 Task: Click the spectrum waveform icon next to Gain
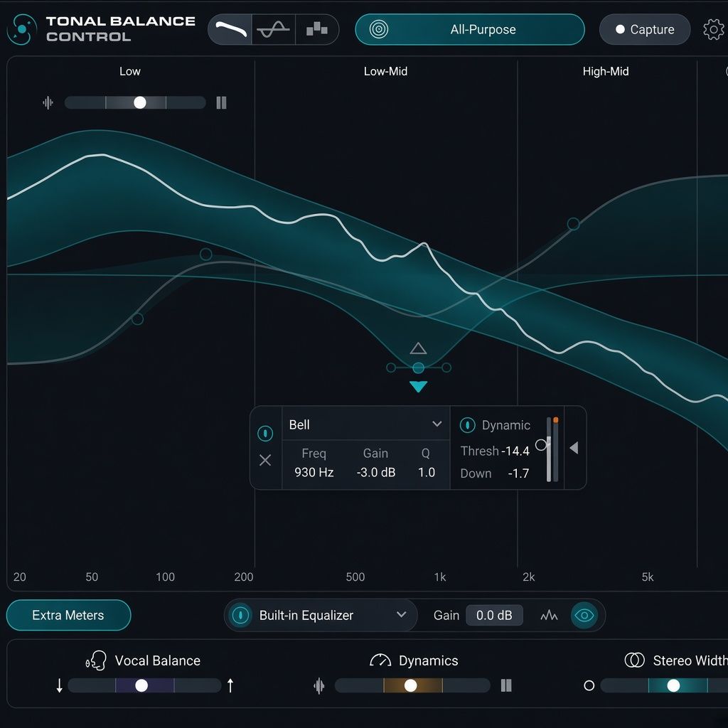(549, 615)
